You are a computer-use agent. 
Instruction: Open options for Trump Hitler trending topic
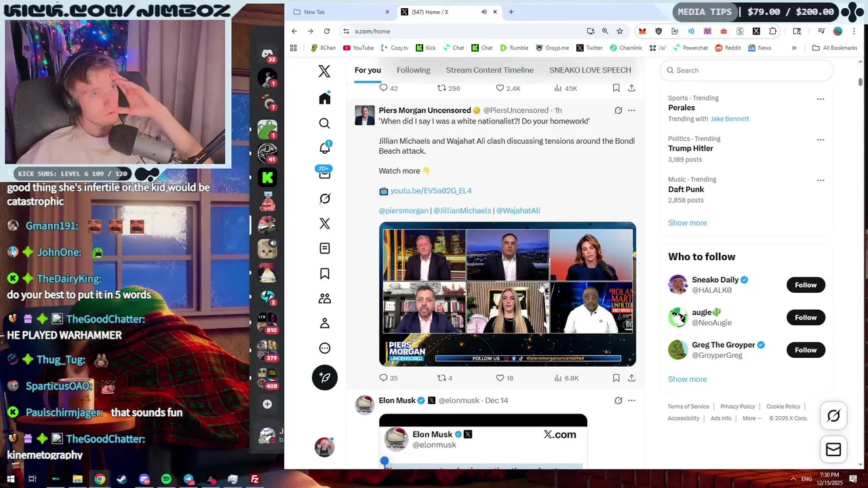(x=821, y=140)
